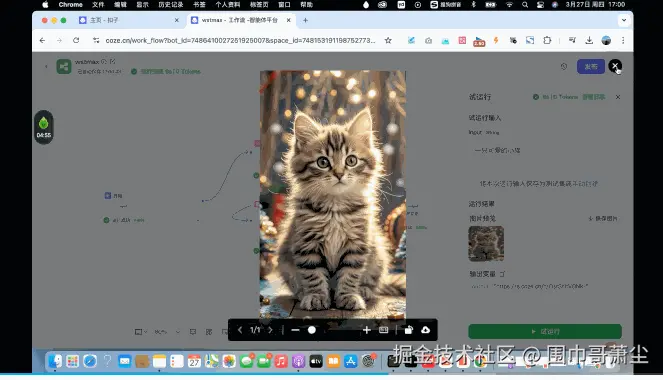This screenshot has width=663, height=380.
Task: Click the camera extension icon
Action: click(428, 41)
